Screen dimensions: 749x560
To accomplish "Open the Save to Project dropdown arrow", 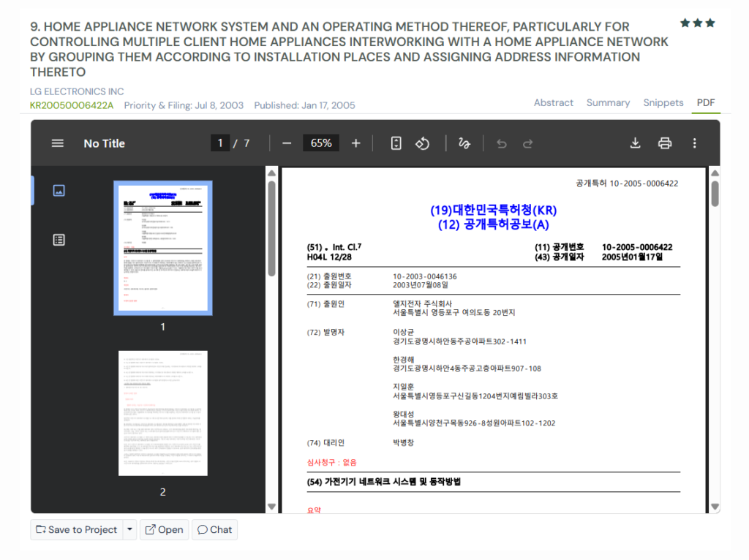I will pos(129,529).
